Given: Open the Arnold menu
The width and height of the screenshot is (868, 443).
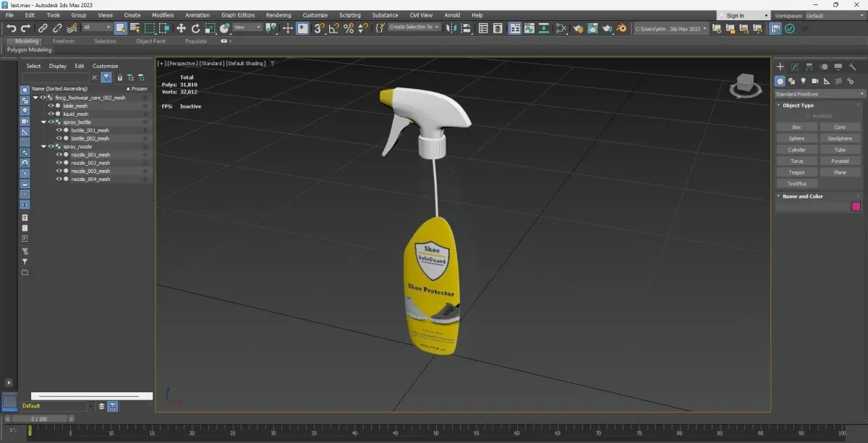Looking at the screenshot, I should pyautogui.click(x=452, y=15).
